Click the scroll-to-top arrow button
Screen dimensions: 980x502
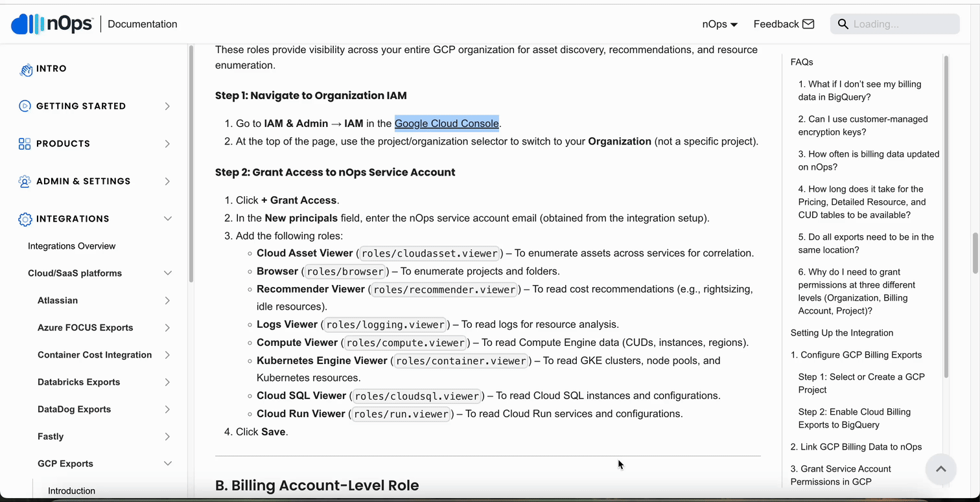pos(940,469)
